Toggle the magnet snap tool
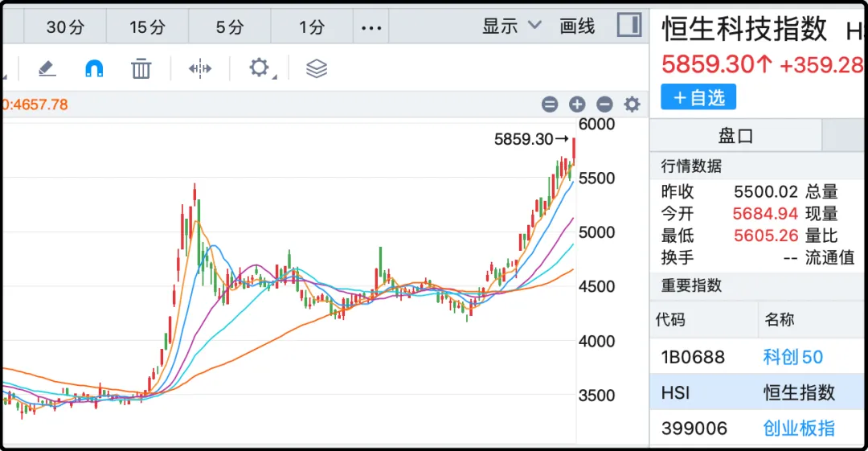This screenshot has width=868, height=451. pyautogui.click(x=94, y=68)
